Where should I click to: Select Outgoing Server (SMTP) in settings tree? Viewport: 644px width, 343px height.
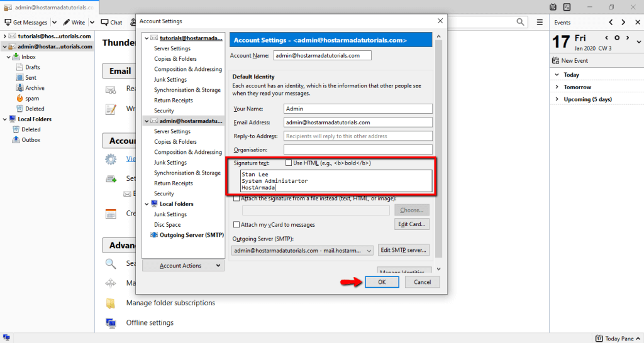click(x=187, y=235)
